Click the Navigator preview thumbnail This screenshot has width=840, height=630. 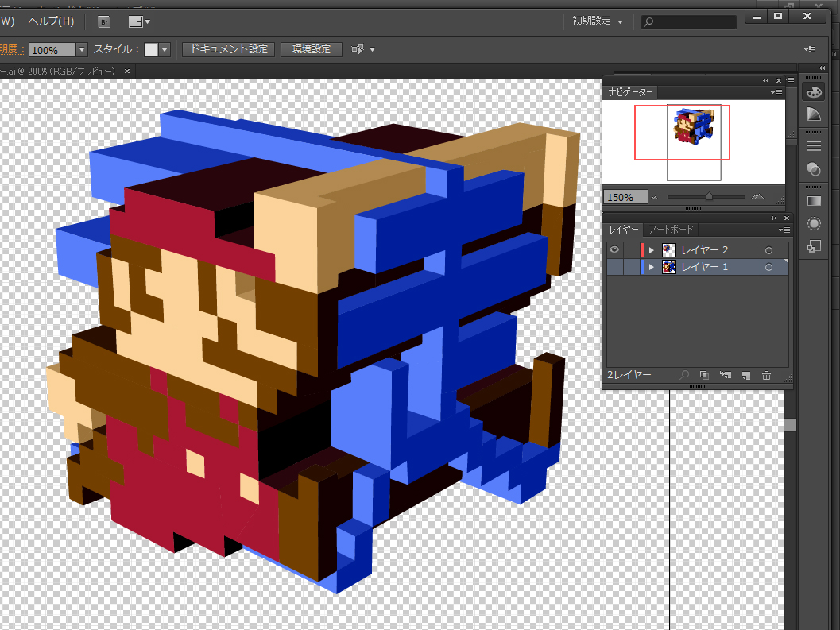click(694, 142)
